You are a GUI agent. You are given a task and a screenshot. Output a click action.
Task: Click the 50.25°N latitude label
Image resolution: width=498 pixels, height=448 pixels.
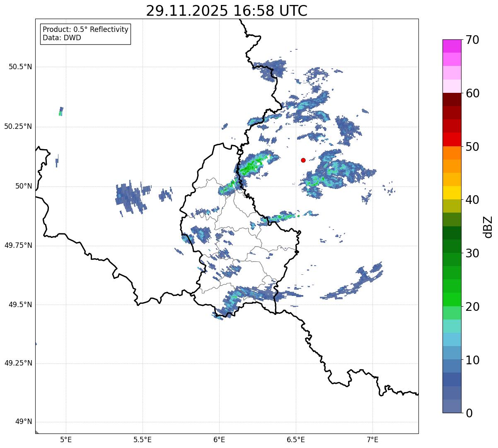coord(18,126)
